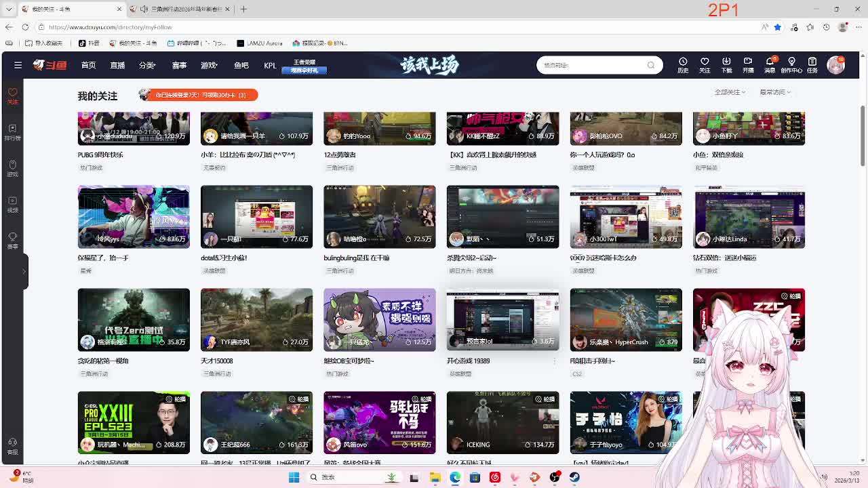
Task: Toggle favorite star in address bar
Action: click(778, 27)
